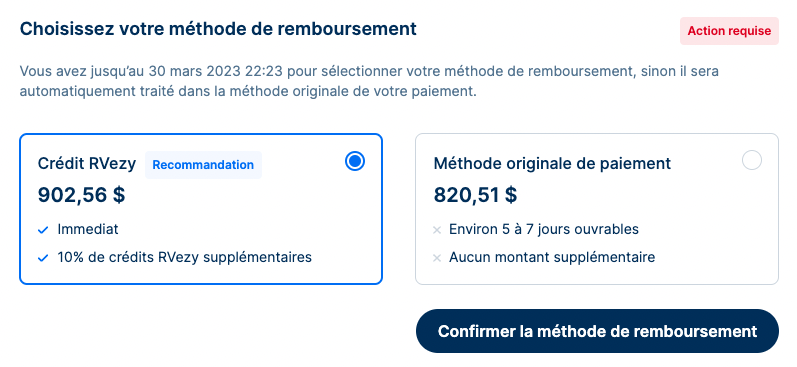
Task: Click the Méthode originale de paiement title
Action: click(553, 164)
